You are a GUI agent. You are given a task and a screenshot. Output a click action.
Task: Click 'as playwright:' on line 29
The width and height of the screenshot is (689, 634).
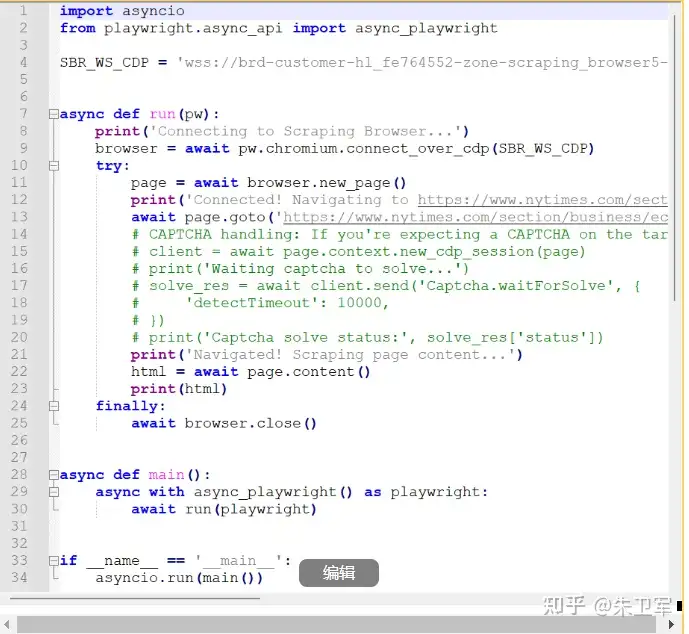coord(426,492)
